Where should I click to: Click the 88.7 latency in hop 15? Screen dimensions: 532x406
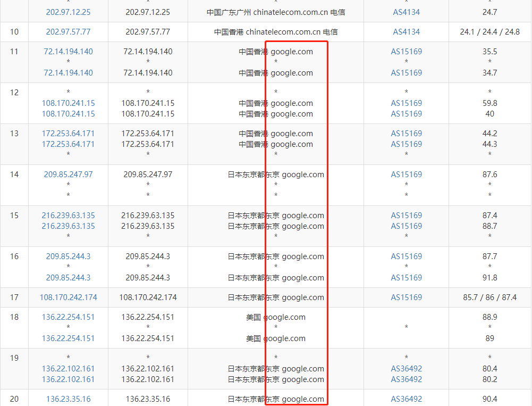(x=489, y=226)
